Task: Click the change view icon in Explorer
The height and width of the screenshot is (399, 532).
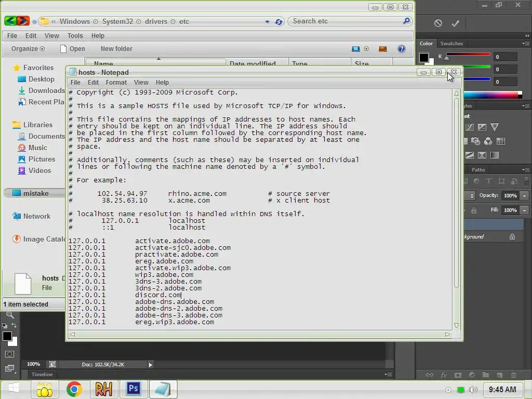Action: coord(355,49)
